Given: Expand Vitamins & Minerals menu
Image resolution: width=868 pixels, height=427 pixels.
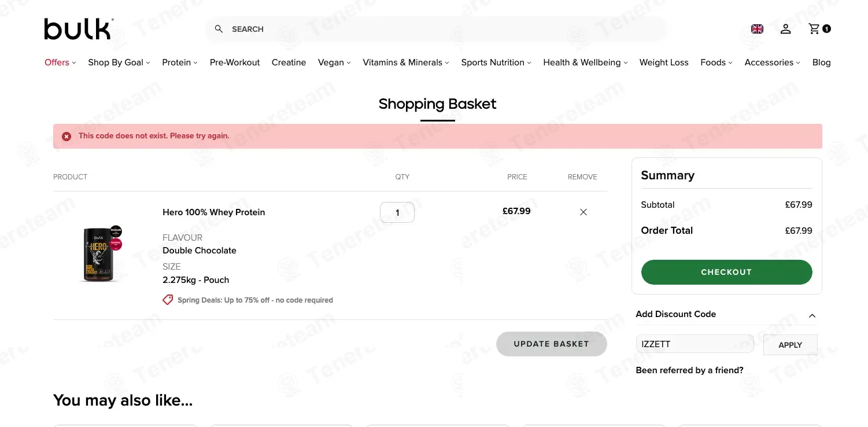Looking at the screenshot, I should [x=406, y=62].
